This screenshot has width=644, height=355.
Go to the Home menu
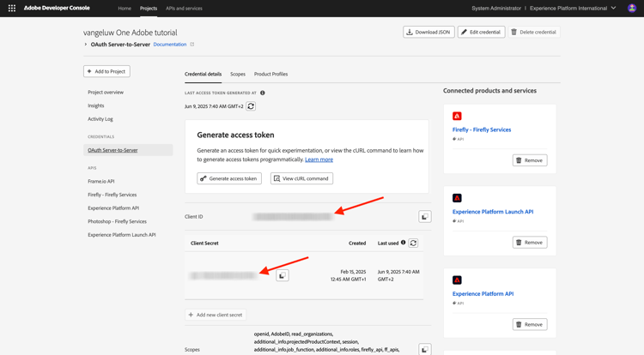125,9
